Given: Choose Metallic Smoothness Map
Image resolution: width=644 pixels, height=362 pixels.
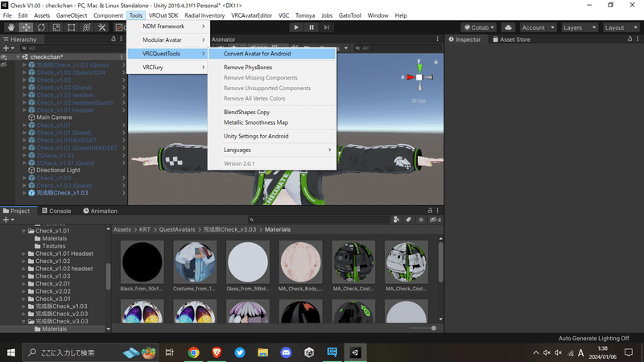Looking at the screenshot, I should coord(272,122).
